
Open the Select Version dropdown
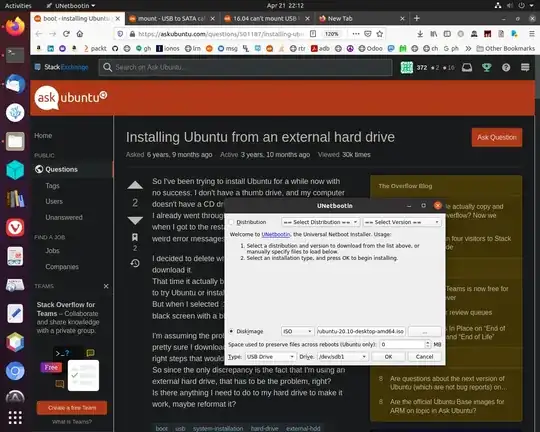click(402, 222)
